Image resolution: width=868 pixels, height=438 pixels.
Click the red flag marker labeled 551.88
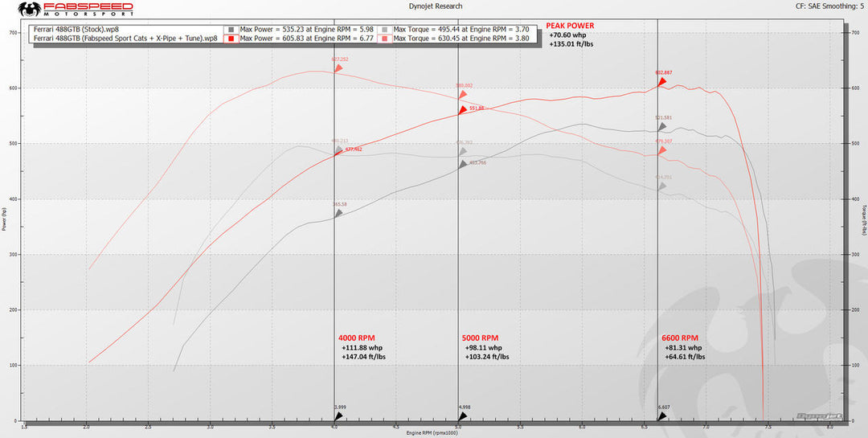point(462,110)
